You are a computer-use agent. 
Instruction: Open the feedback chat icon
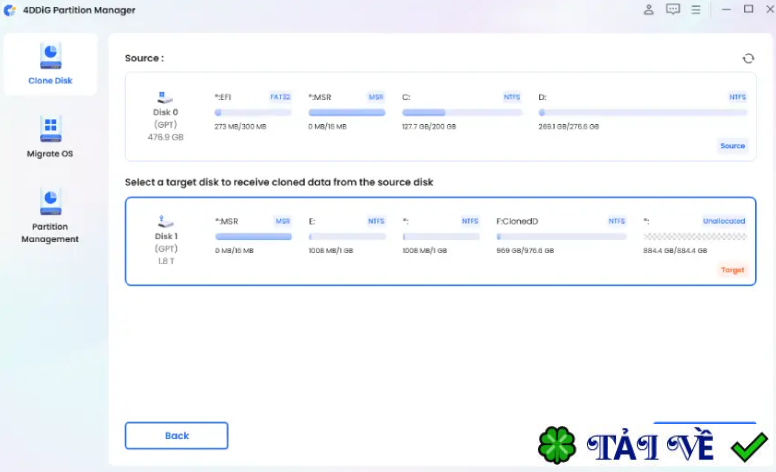click(673, 9)
